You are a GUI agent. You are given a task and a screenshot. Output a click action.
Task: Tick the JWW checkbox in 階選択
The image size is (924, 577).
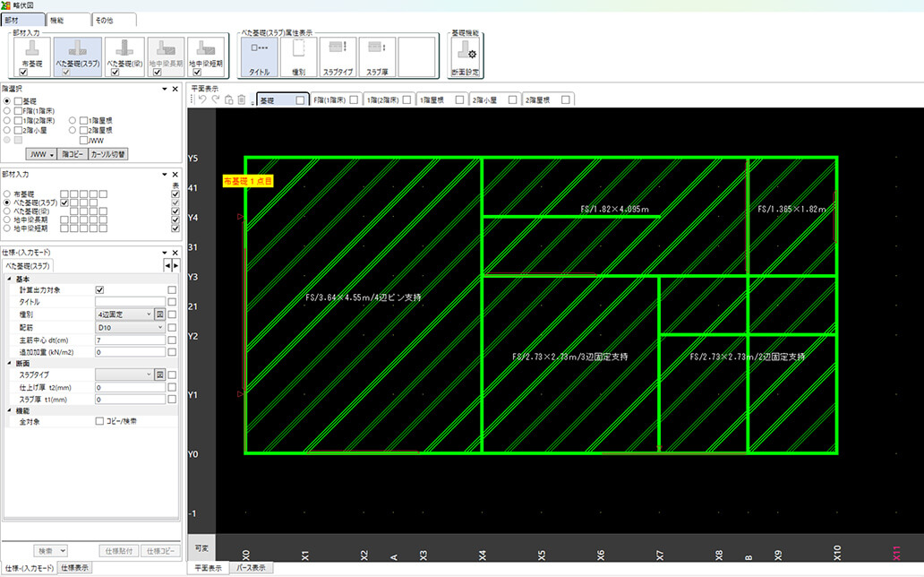83,141
